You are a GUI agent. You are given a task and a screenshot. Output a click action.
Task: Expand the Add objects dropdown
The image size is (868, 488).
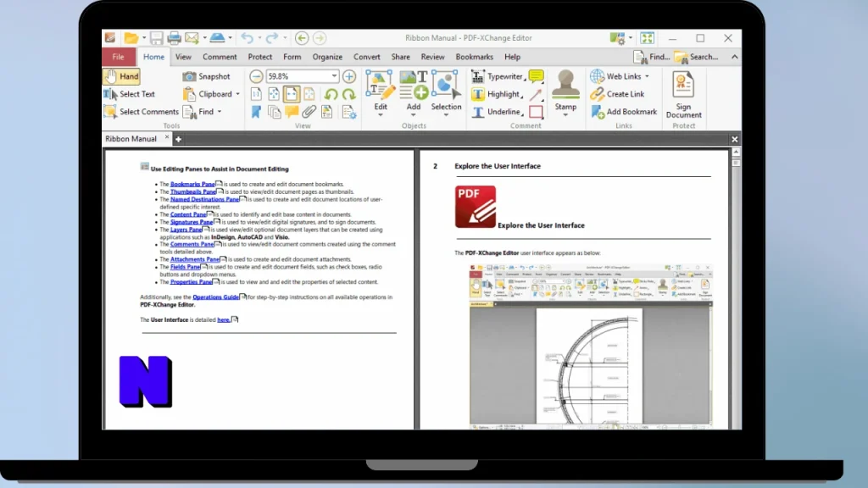pos(413,115)
